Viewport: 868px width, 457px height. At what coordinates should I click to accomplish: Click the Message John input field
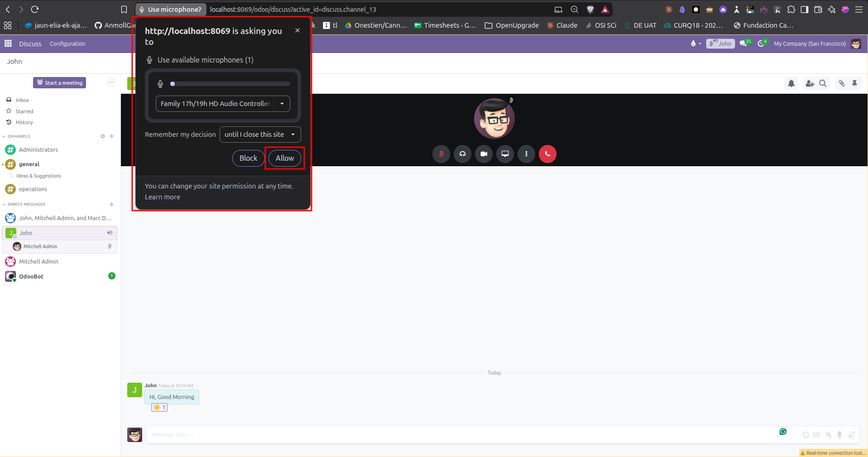(x=462, y=435)
